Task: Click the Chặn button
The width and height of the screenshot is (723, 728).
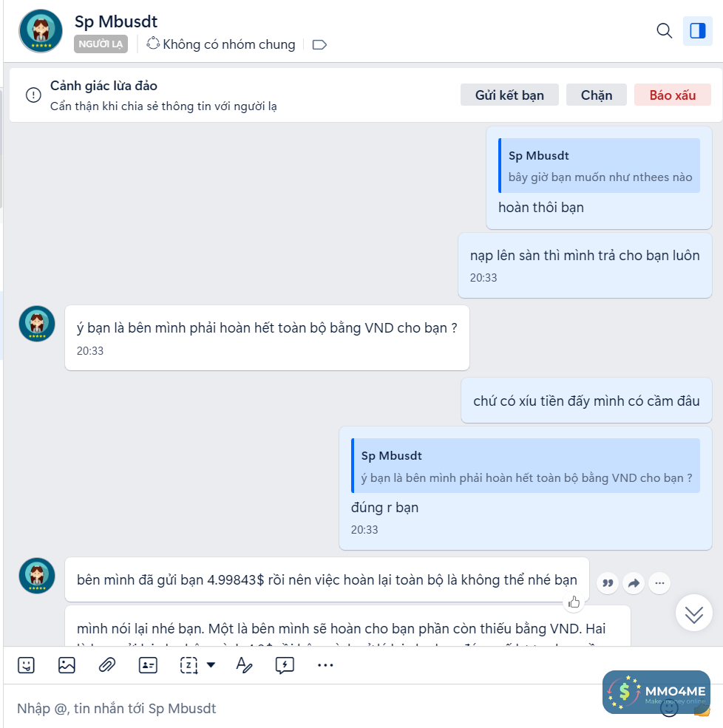Action: pyautogui.click(x=597, y=95)
